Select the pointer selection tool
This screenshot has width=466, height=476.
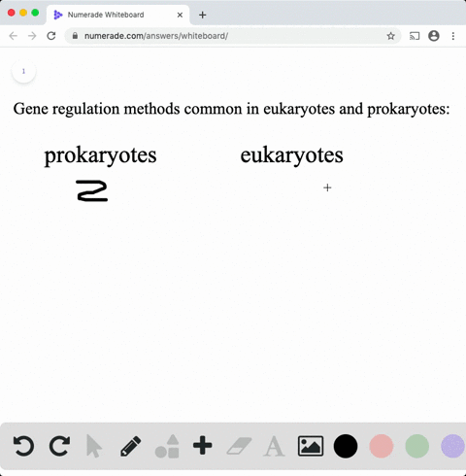[94, 446]
